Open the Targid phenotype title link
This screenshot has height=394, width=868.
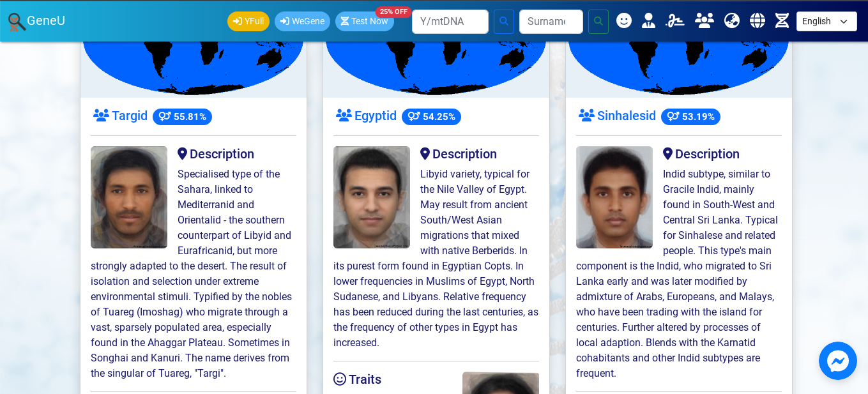click(x=130, y=116)
